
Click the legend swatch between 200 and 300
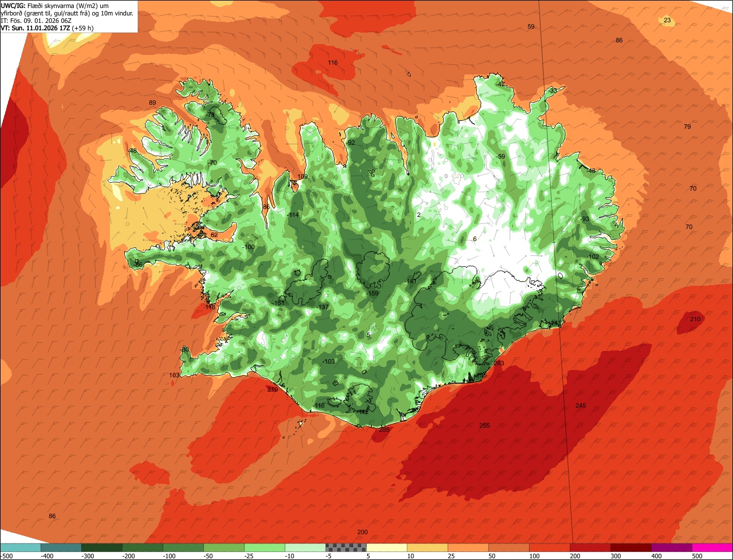590,547
